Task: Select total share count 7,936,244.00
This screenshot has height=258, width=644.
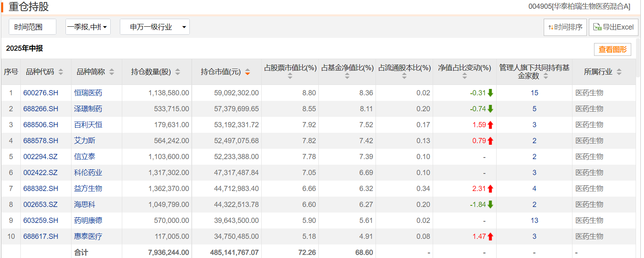Action: click(169, 252)
